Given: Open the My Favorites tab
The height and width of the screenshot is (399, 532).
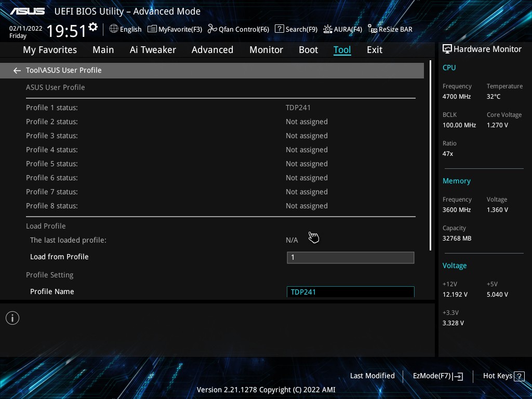Looking at the screenshot, I should click(x=50, y=50).
